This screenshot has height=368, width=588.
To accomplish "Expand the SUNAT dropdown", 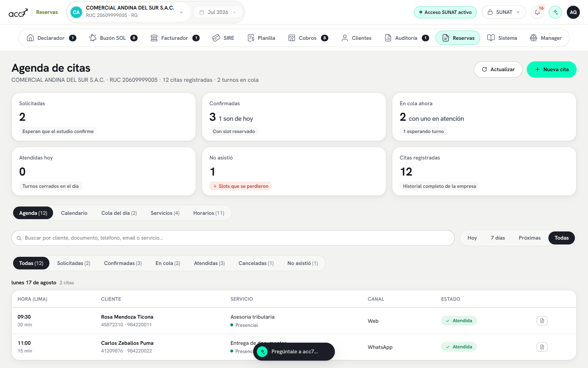I will [504, 12].
